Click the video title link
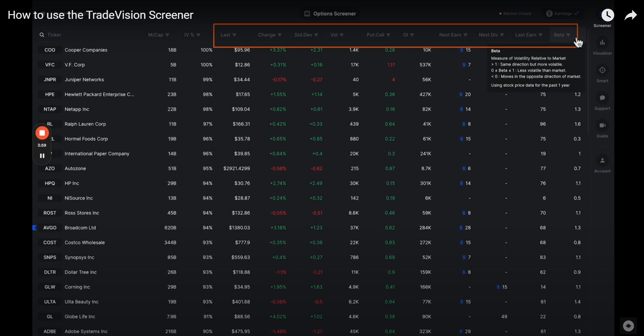 (x=100, y=15)
